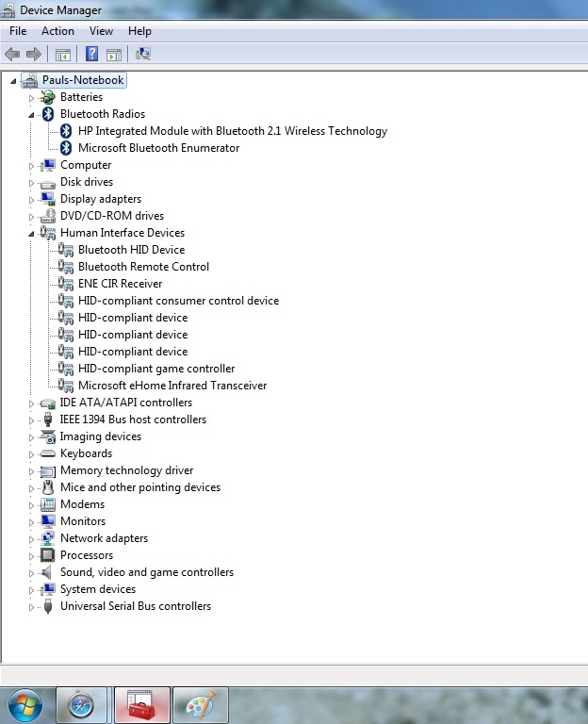Image resolution: width=588 pixels, height=724 pixels.
Task: Select Bluetooth HID Device
Action: [132, 250]
